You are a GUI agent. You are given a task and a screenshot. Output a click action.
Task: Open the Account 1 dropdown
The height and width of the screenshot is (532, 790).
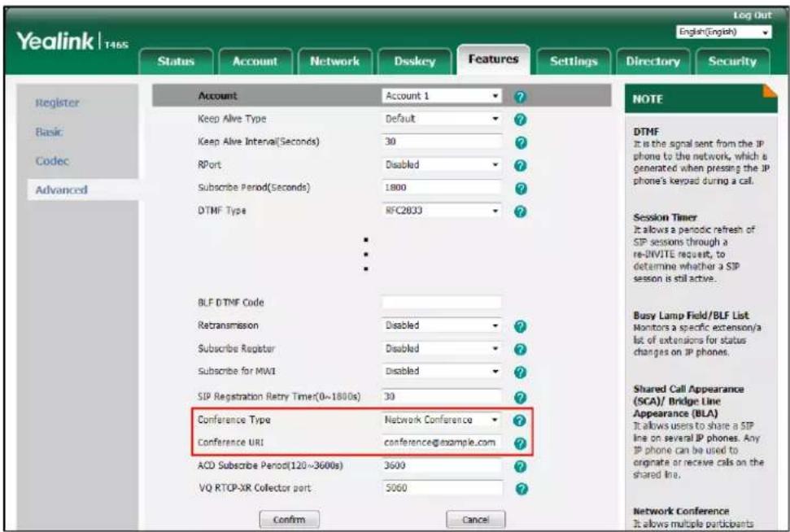point(442,96)
